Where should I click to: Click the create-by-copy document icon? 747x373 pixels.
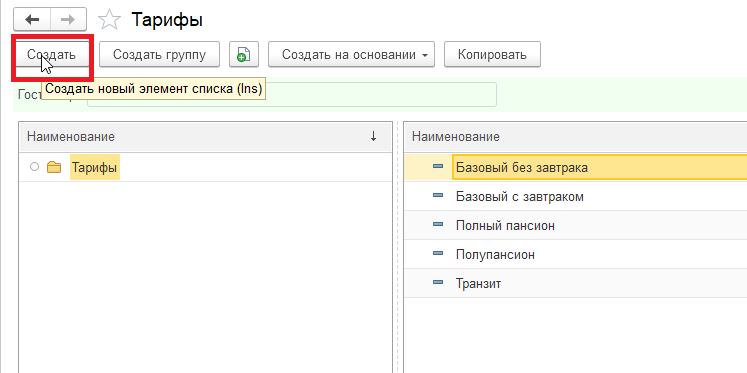pos(243,55)
